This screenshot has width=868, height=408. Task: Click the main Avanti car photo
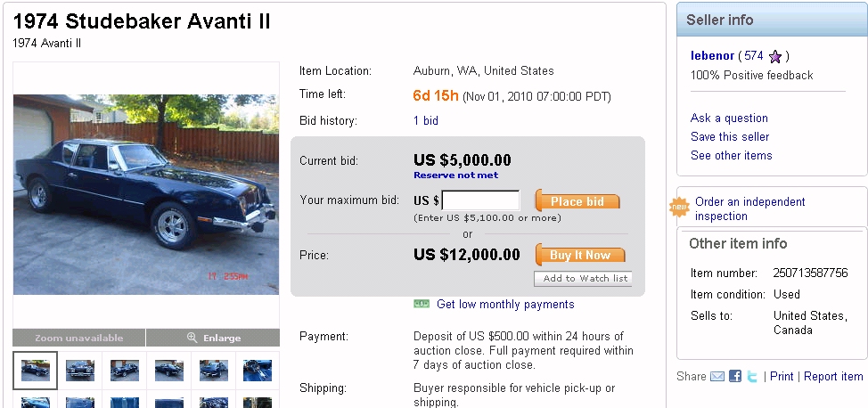click(146, 194)
